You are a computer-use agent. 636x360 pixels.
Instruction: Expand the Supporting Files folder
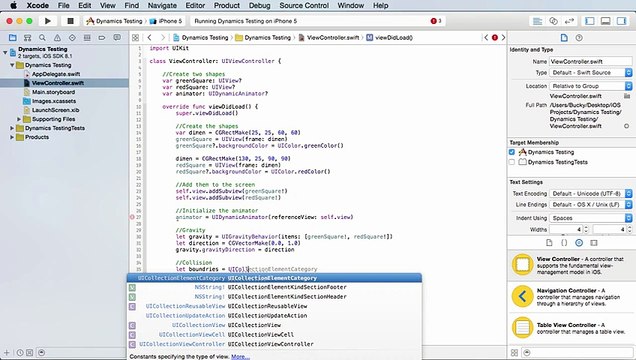click(19, 119)
